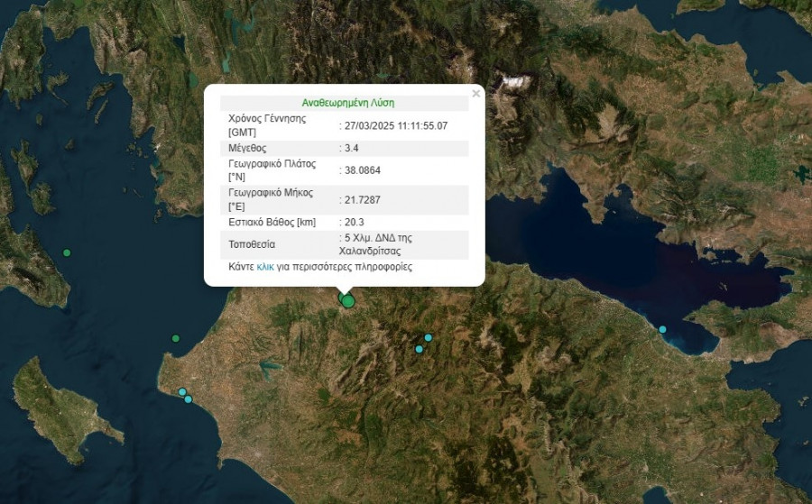Click the focal depth value 20.3
This screenshot has width=812, height=504.
coord(354,222)
